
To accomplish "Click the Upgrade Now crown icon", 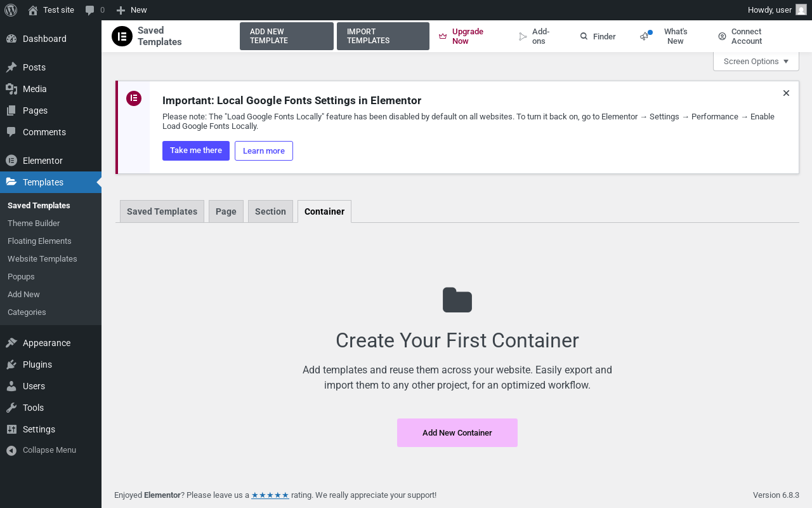I will click(x=443, y=36).
